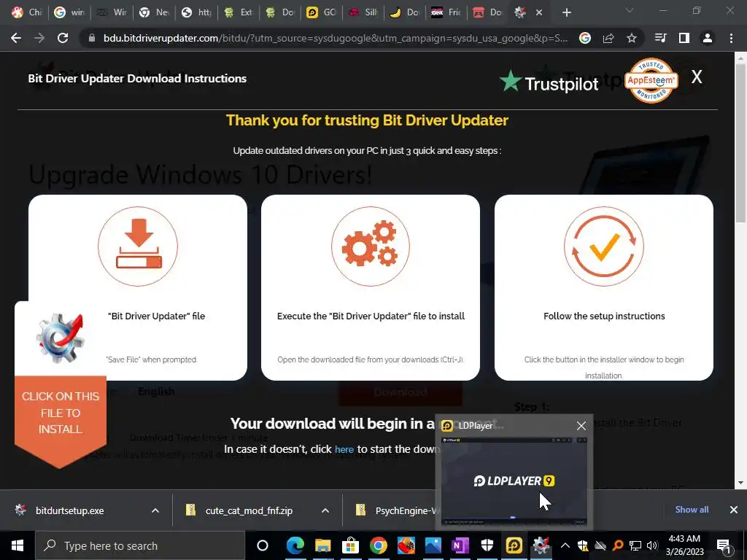Open the cute_cat_mod_fnf.zip download
This screenshot has height=560, width=747.
click(x=249, y=510)
